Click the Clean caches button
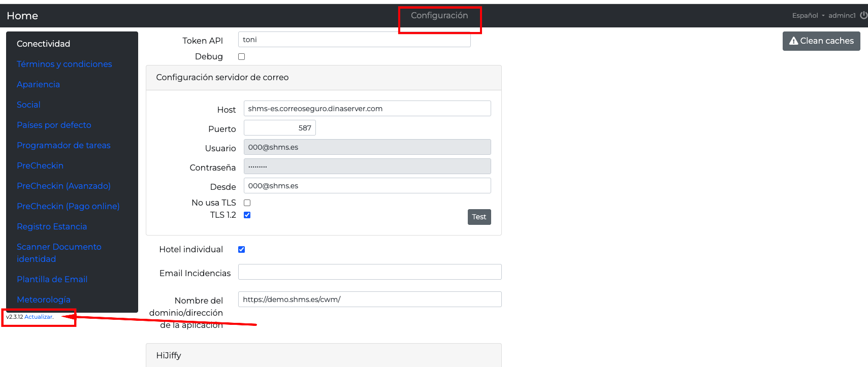The width and height of the screenshot is (868, 367). point(821,41)
